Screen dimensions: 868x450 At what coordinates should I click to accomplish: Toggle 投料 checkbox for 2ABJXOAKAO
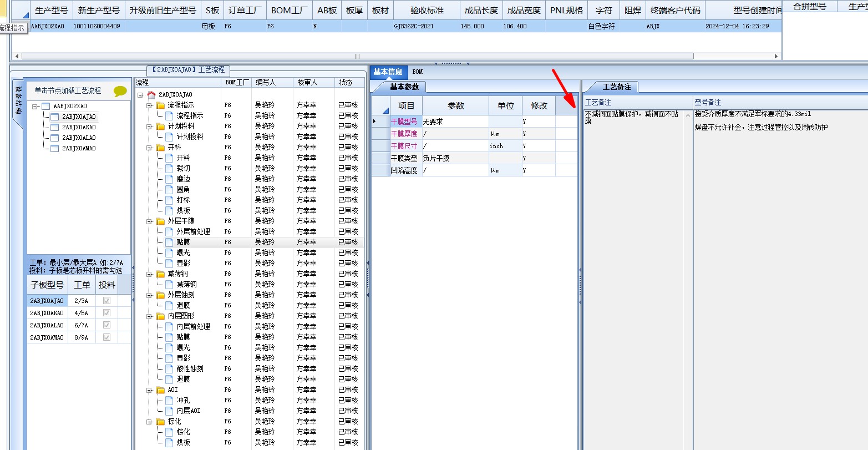(107, 313)
